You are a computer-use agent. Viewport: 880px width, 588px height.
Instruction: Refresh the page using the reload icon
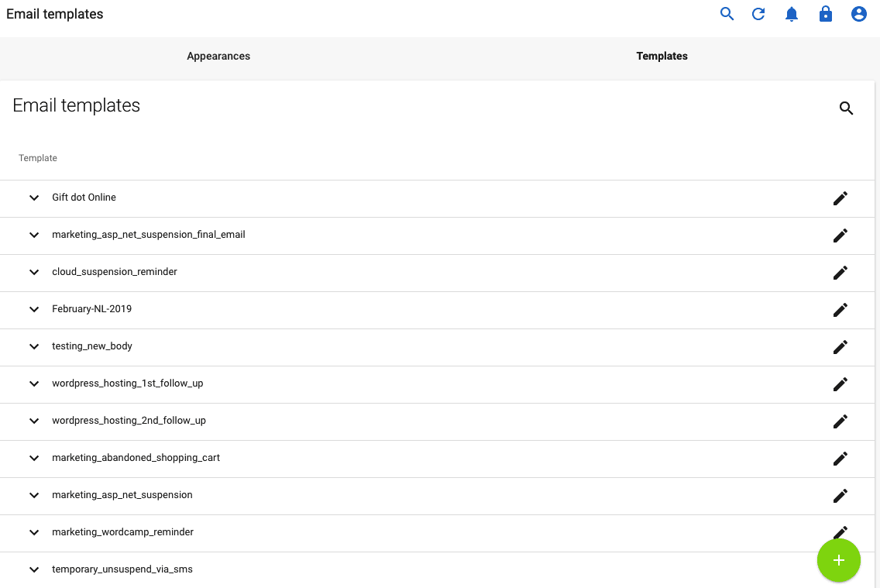click(758, 13)
